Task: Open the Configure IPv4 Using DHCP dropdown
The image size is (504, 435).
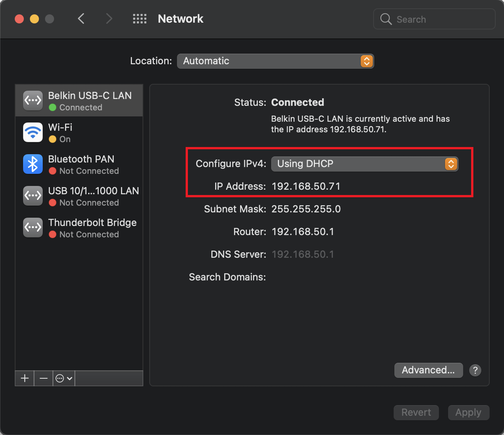Action: pyautogui.click(x=365, y=164)
